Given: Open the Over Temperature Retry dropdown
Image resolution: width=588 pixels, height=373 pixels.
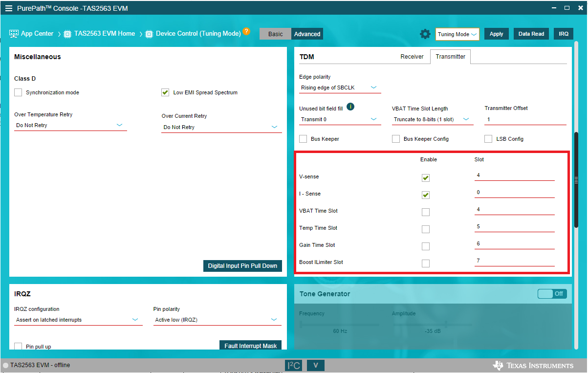Looking at the screenshot, I should click(70, 126).
